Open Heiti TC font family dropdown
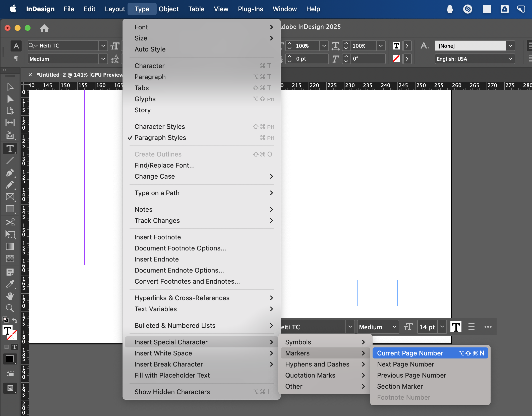 [103, 46]
